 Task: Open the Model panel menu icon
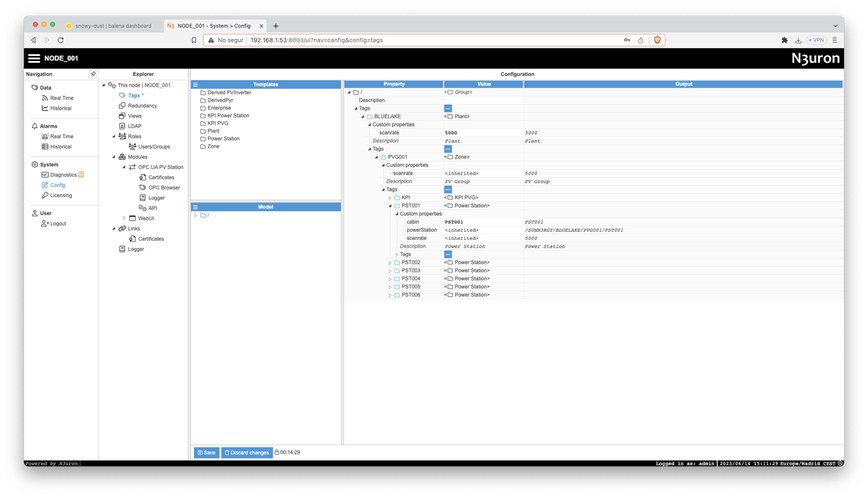coord(195,207)
